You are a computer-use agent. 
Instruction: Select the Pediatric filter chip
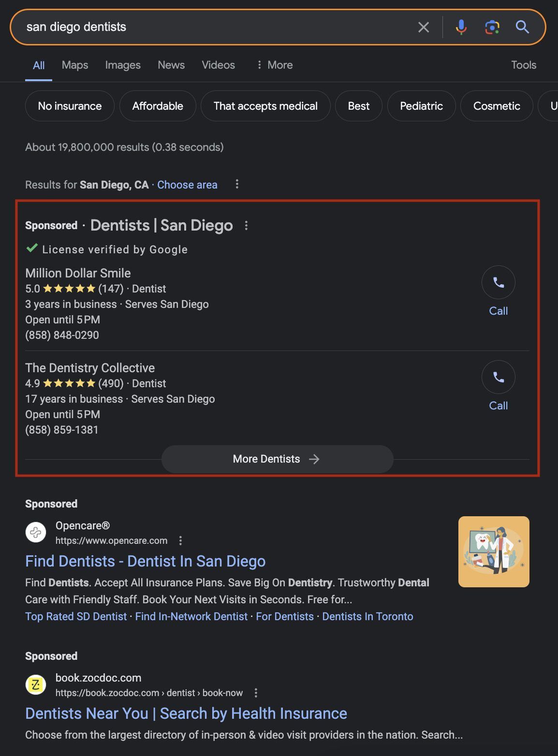point(421,106)
